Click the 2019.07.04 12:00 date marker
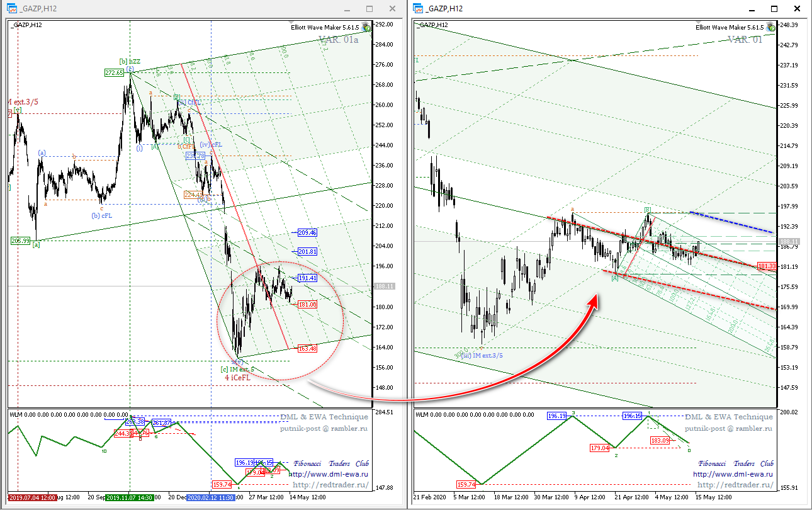Image resolution: width=812 pixels, height=510 pixels. click(33, 497)
